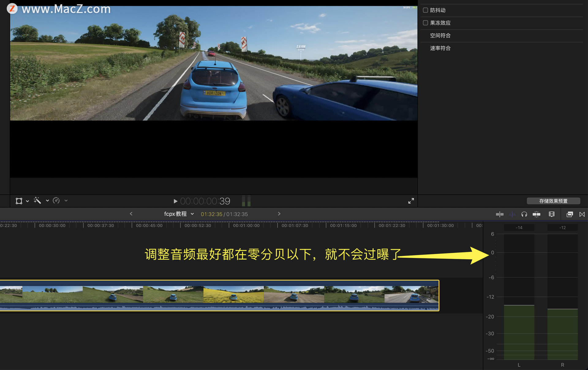This screenshot has height=370, width=588.
Task: Enable the 防抖动 stabilization checkbox
Action: point(425,10)
